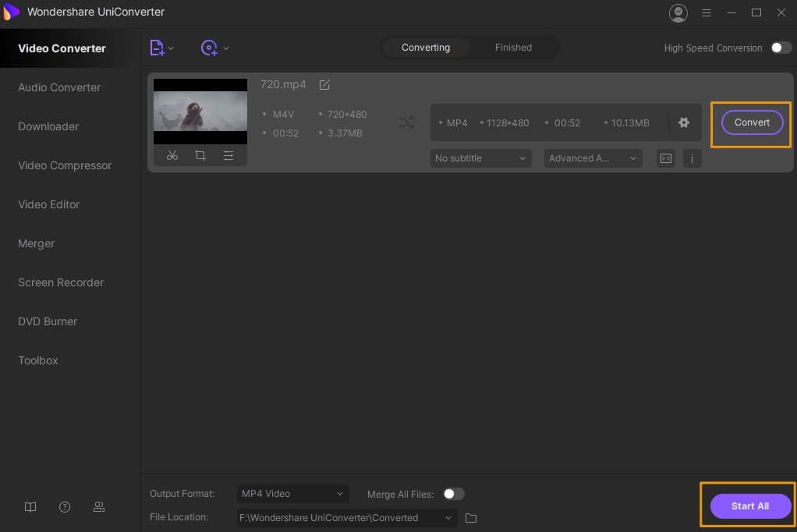Maximize the UniConverter window
This screenshot has width=797, height=532.
[x=756, y=12]
